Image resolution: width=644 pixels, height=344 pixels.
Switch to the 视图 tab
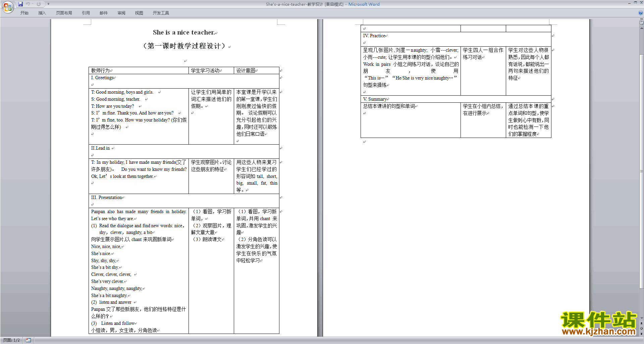pyautogui.click(x=139, y=13)
